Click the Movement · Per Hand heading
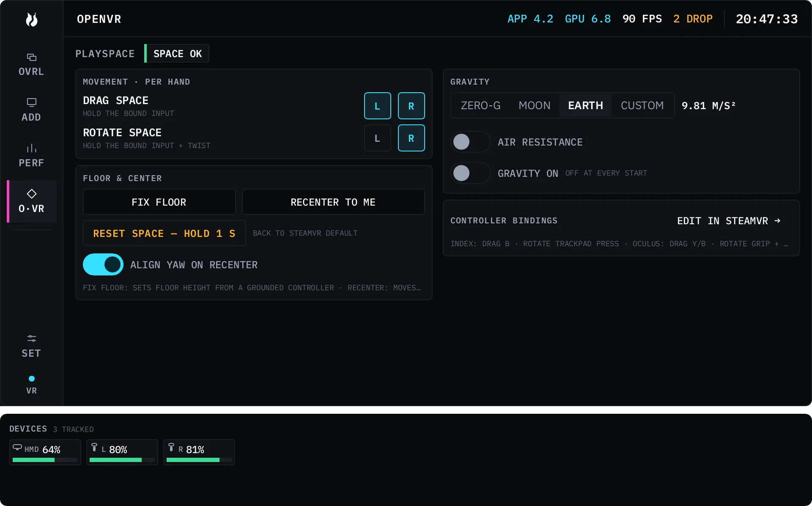Viewport: 812px width, 506px height. click(x=136, y=82)
